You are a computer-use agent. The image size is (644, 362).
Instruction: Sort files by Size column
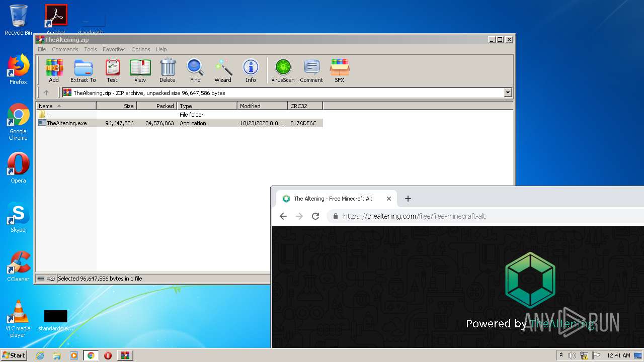pyautogui.click(x=116, y=106)
